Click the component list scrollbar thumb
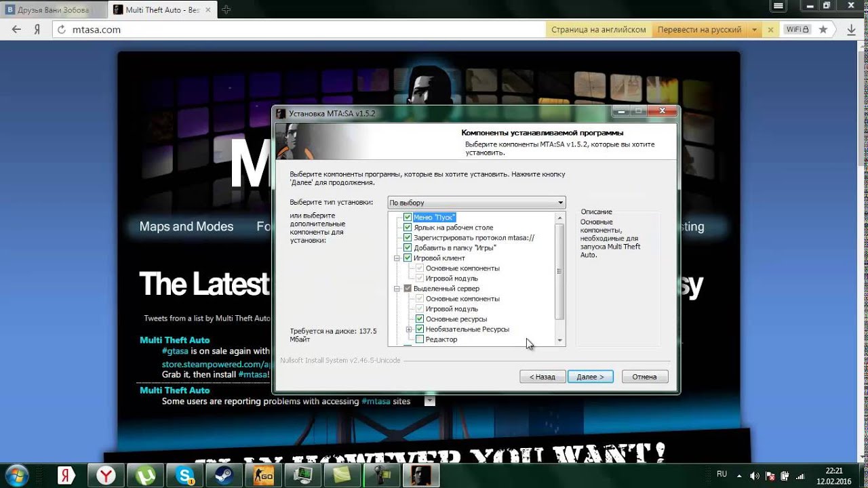 point(559,271)
